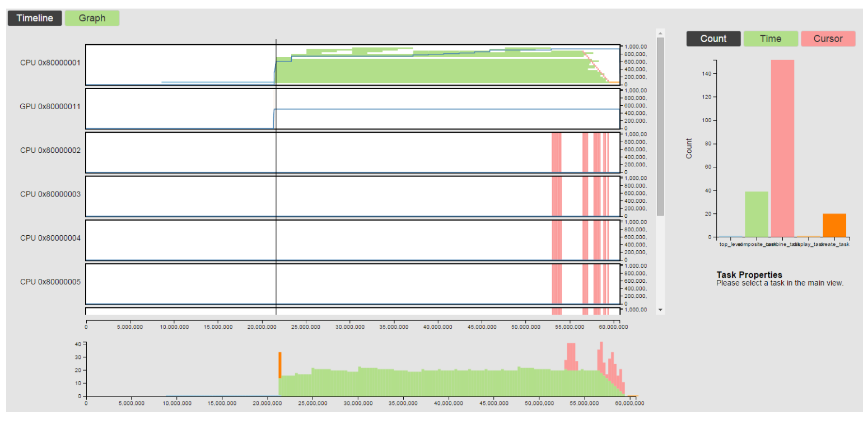Click the blue utilization line in GPU 0x80000011 row
Image resolution: width=868 pixels, height=425 pixels.
click(x=448, y=109)
